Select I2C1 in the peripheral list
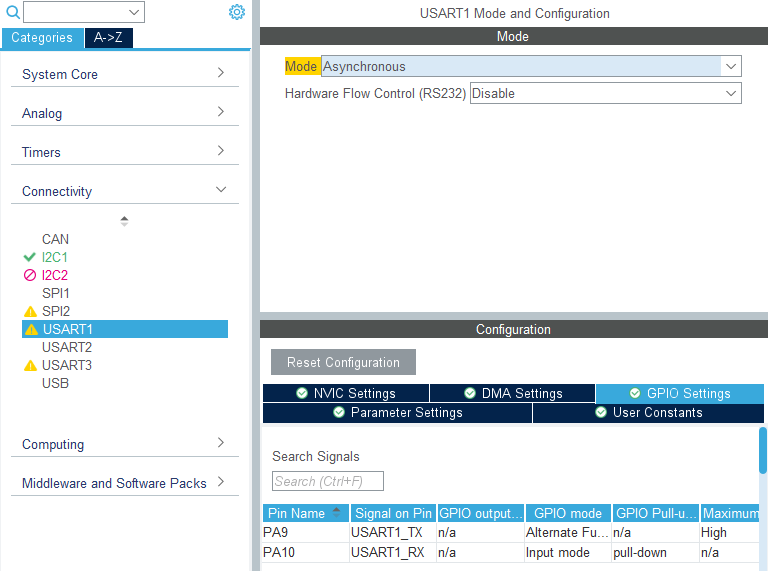768x571 pixels. click(54, 257)
